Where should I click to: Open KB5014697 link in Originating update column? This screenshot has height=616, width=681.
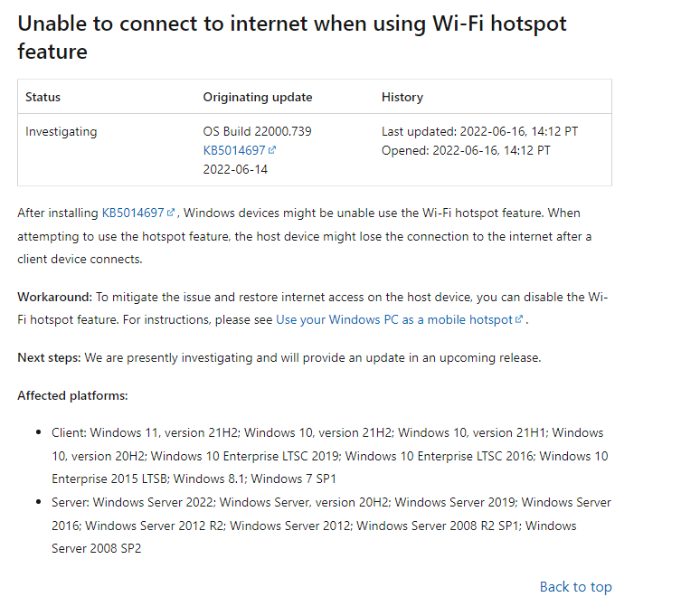tap(234, 150)
